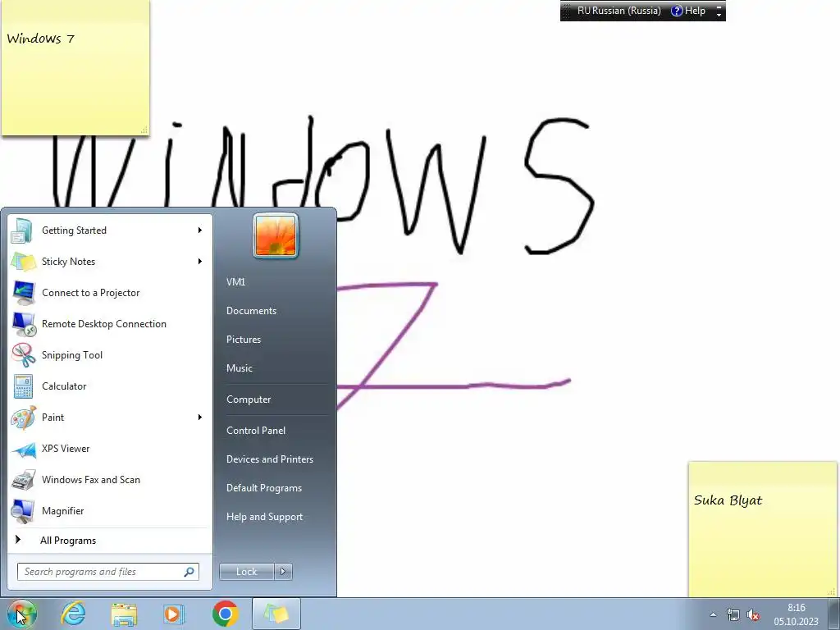Show hidden tray icons arrow
This screenshot has width=840, height=630.
coord(713,614)
